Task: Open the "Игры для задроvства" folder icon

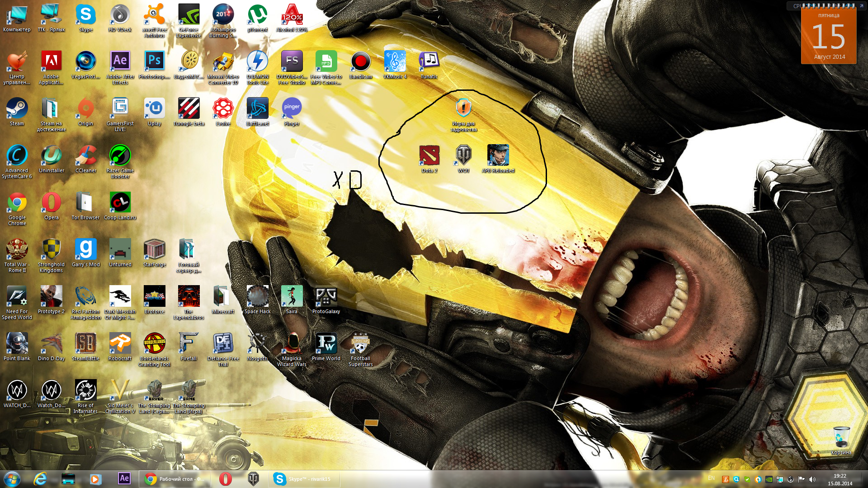Action: 463,114
